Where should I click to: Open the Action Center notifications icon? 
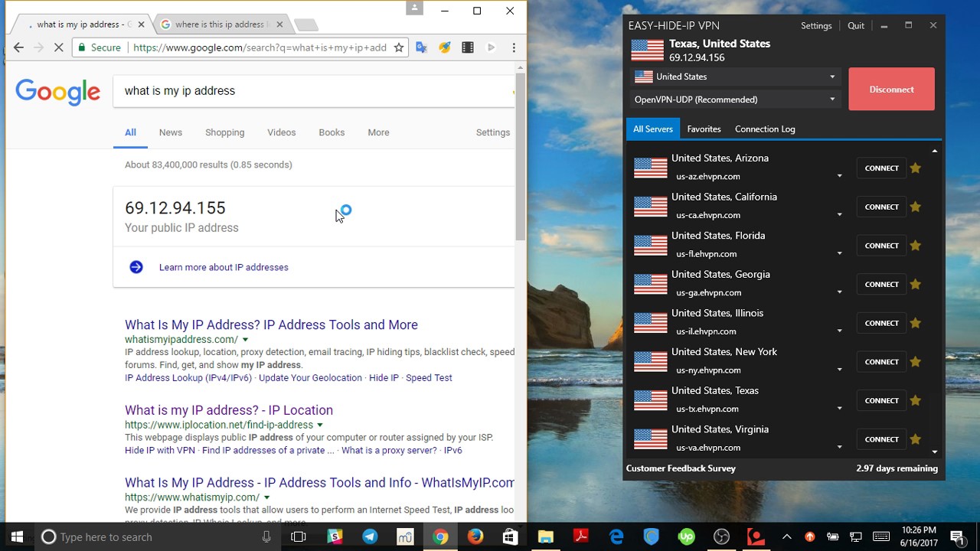[957, 536]
